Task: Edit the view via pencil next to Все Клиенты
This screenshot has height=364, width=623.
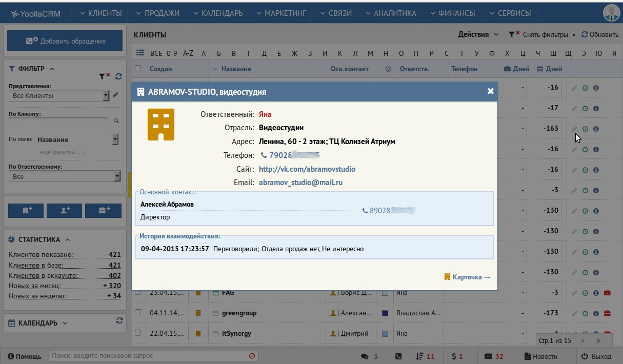Action: pyautogui.click(x=115, y=95)
